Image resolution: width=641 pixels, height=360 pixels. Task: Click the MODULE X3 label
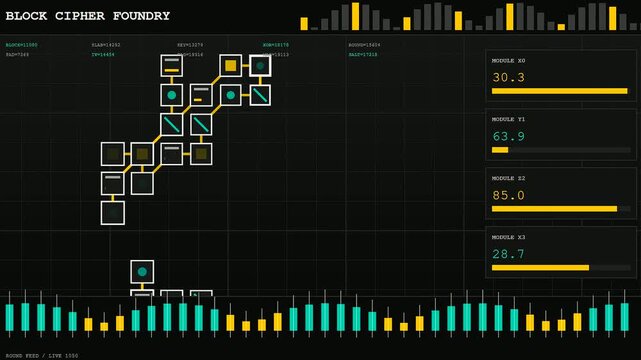[x=508, y=237]
